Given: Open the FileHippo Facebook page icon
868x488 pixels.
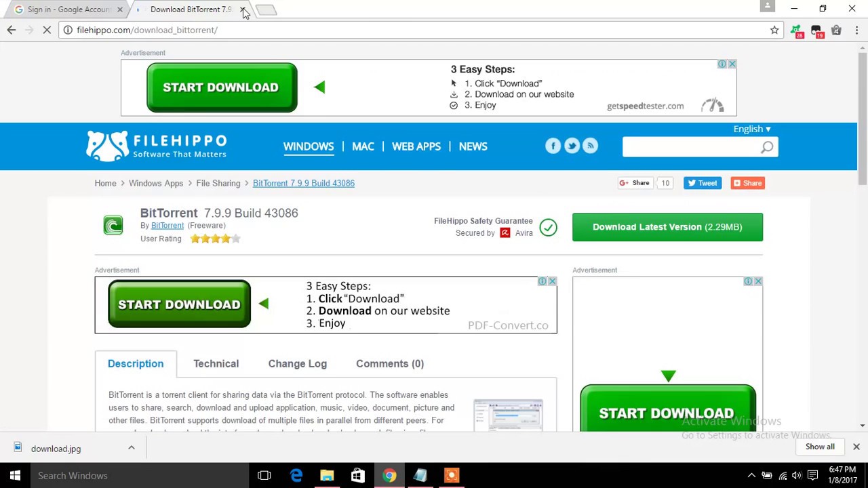Looking at the screenshot, I should click(x=553, y=146).
